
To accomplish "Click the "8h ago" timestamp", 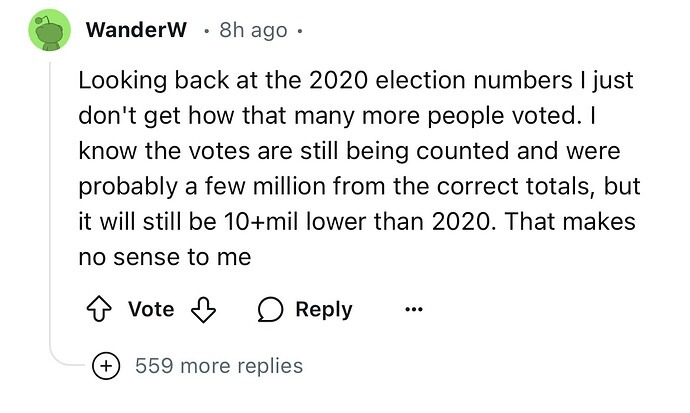I will coord(254,30).
